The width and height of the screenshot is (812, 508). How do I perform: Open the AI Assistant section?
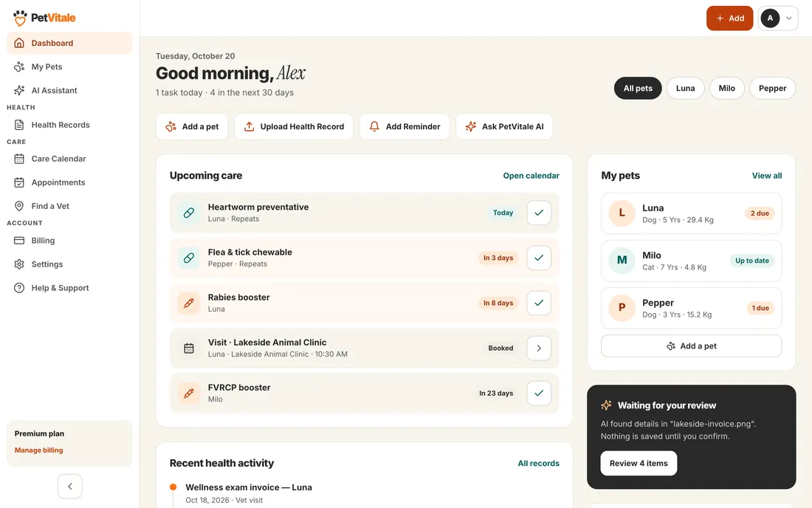pos(69,90)
